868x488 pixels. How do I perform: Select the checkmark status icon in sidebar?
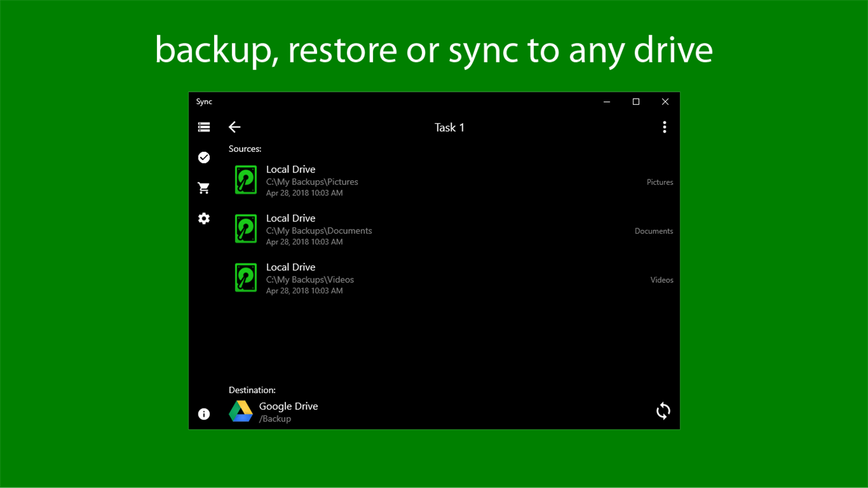click(204, 157)
